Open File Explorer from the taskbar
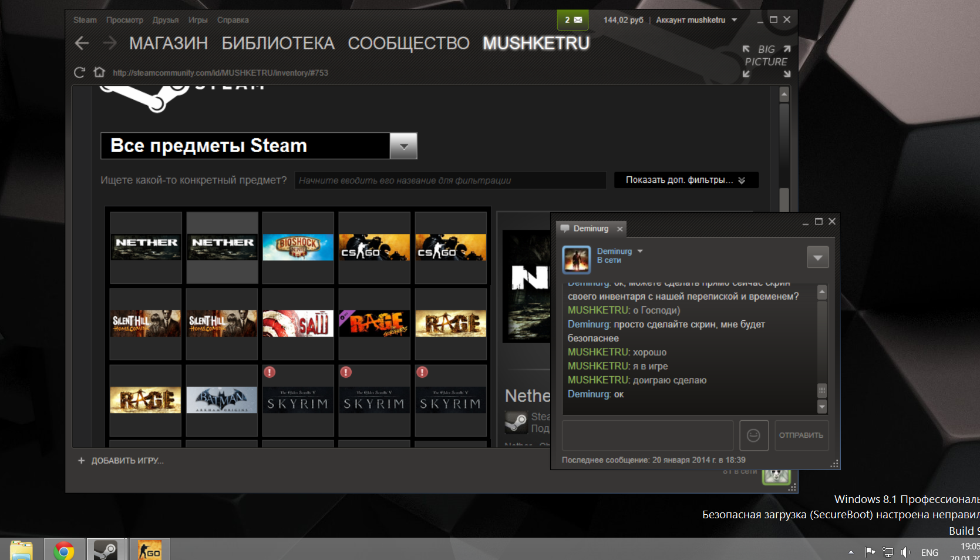Viewport: 980px width, 560px height. click(21, 550)
